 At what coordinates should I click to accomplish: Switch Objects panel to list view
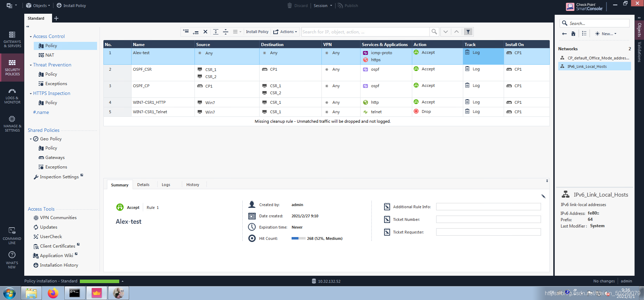click(x=584, y=33)
